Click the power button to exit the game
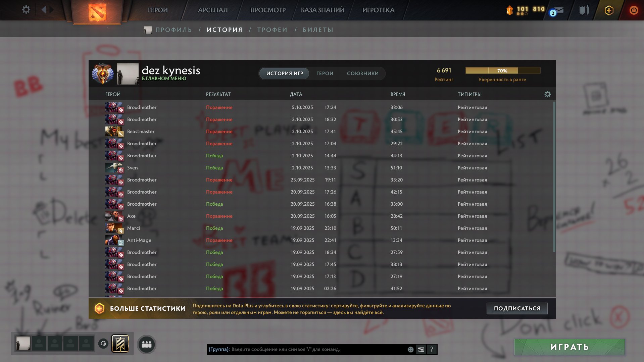 (633, 10)
